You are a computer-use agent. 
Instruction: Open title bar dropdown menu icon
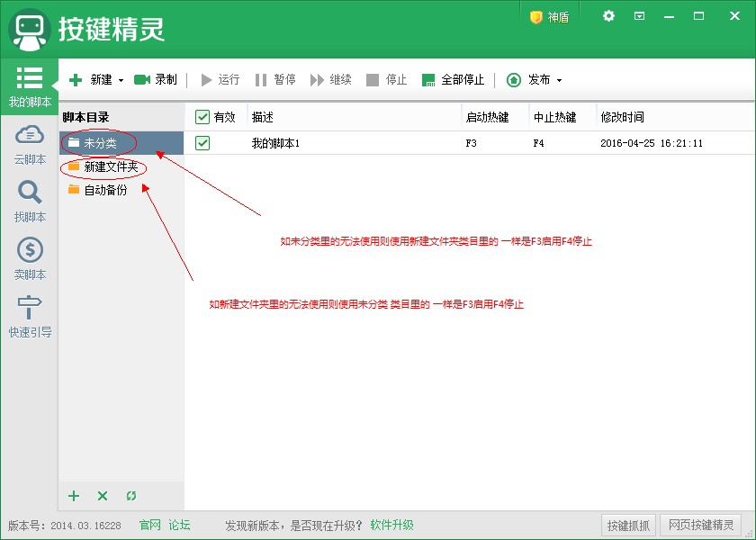(639, 16)
